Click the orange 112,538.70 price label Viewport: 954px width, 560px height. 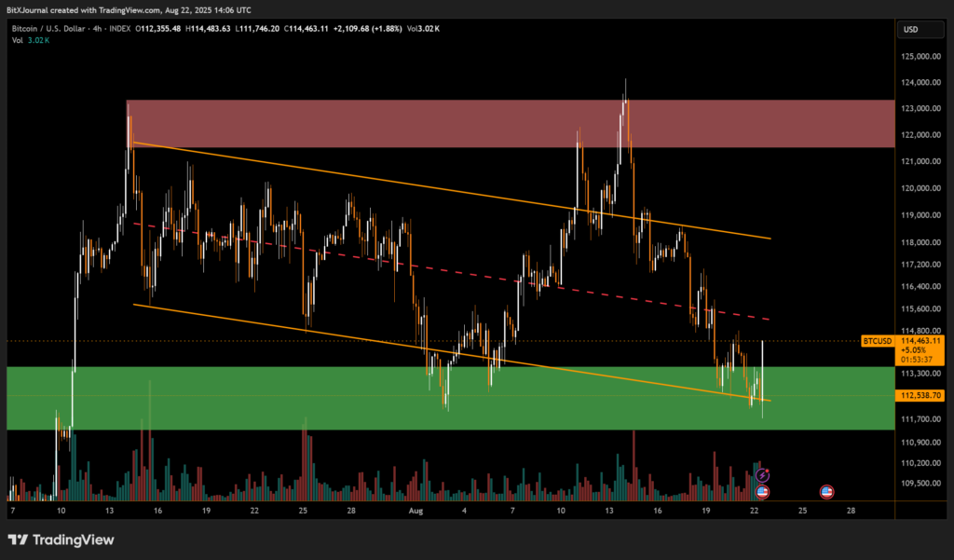[922, 396]
